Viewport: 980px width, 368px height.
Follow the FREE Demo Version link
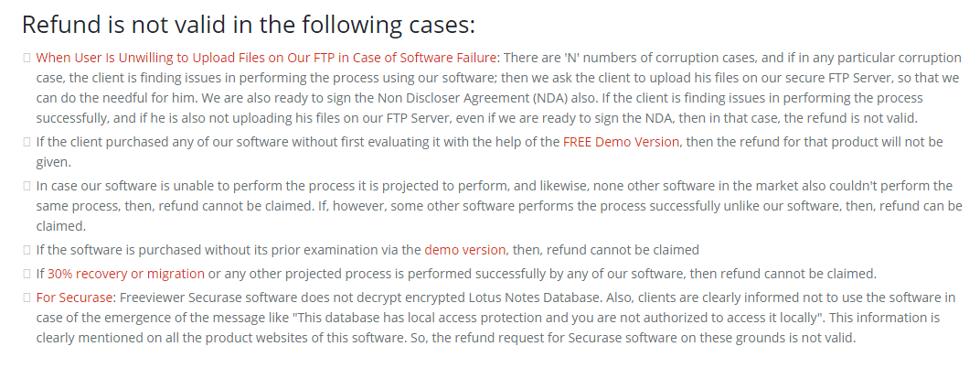coord(621,142)
